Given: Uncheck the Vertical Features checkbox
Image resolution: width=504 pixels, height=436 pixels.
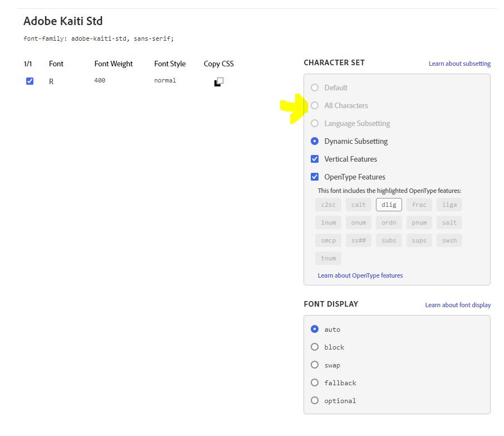Looking at the screenshot, I should [x=315, y=159].
